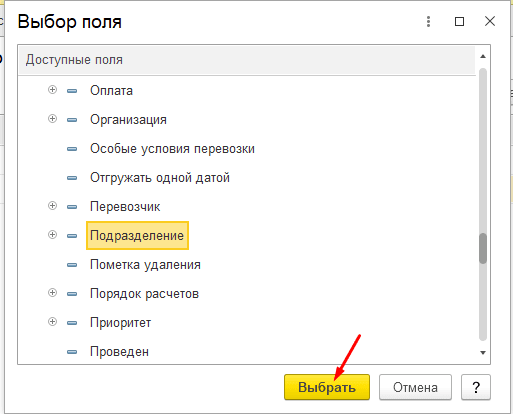Select the Пометка удаления field

click(145, 265)
